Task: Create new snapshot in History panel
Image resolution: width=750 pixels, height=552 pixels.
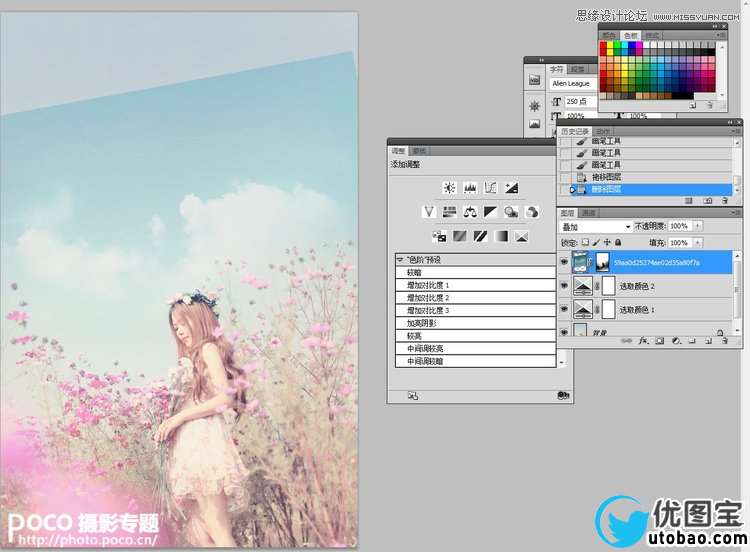Action: (x=708, y=201)
